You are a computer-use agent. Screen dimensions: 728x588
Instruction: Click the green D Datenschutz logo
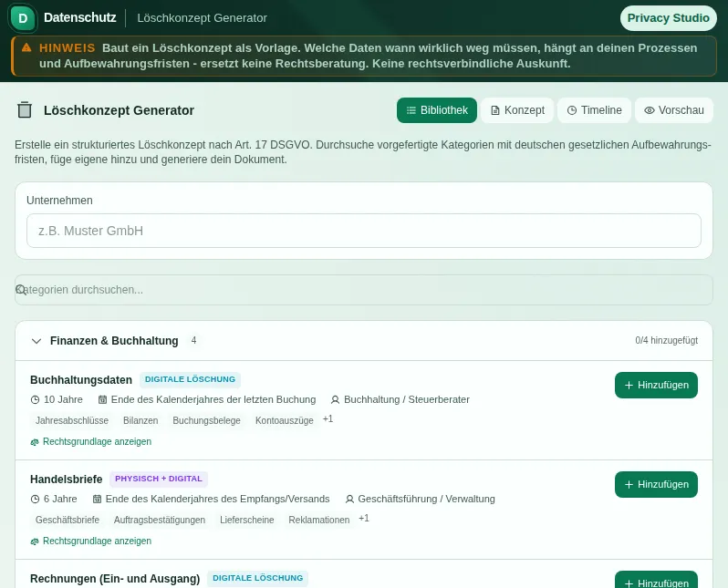click(23, 18)
